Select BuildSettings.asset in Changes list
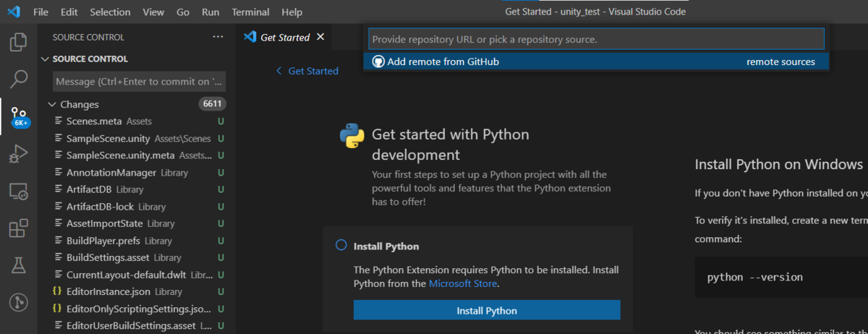 tap(137, 257)
